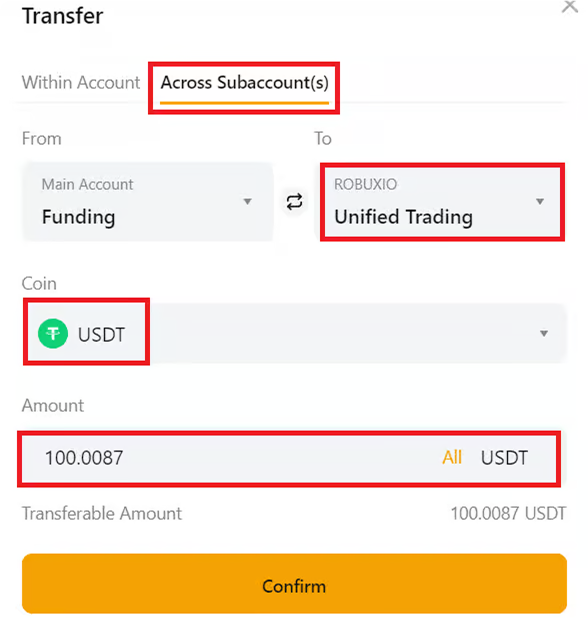Open the Coin selection dropdown

[295, 333]
